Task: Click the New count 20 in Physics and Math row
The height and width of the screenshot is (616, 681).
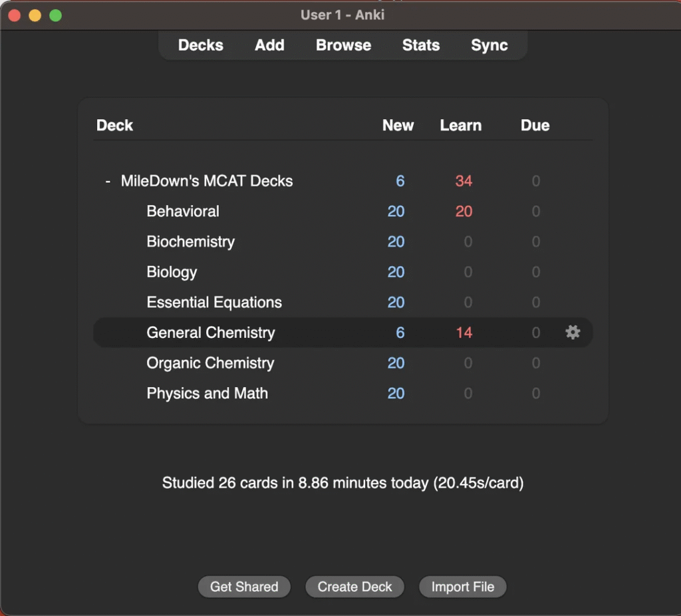Action: 396,394
